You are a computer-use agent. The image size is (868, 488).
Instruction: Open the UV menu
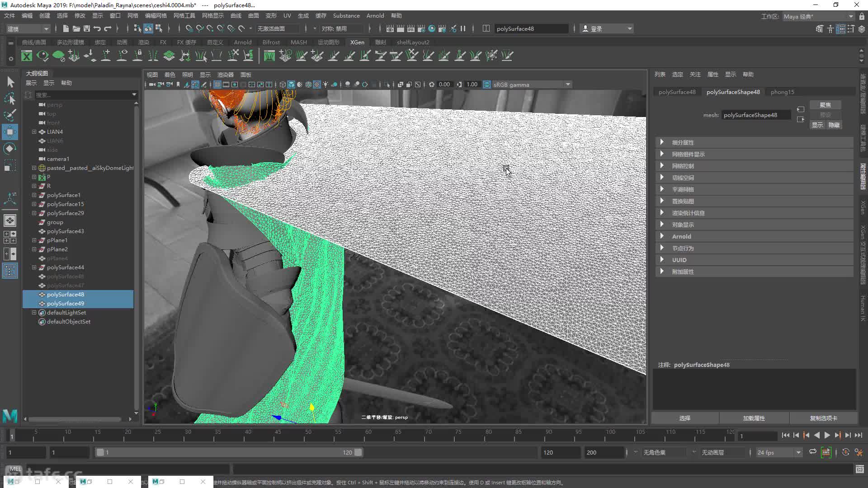click(x=287, y=16)
